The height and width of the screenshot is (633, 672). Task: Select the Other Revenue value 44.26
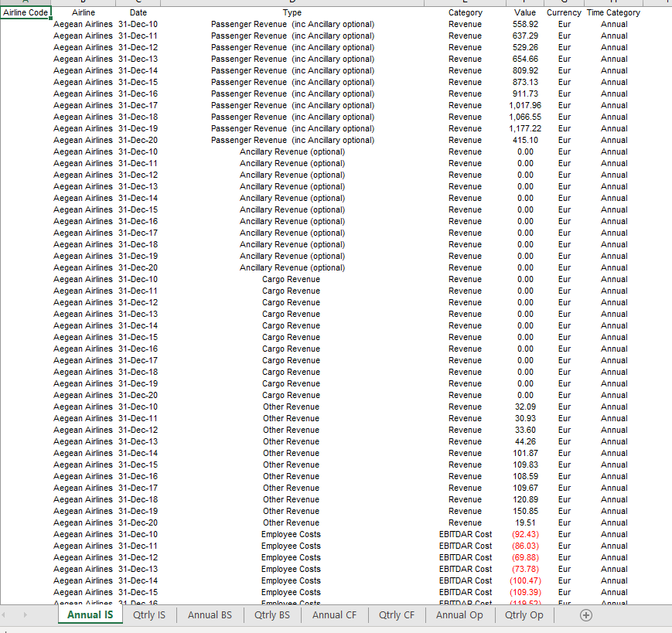click(525, 441)
